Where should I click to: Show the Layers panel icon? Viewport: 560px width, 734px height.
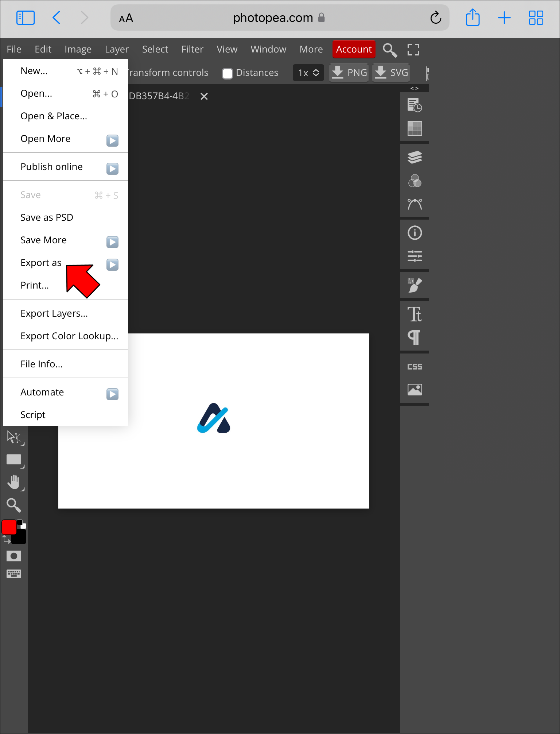(415, 157)
